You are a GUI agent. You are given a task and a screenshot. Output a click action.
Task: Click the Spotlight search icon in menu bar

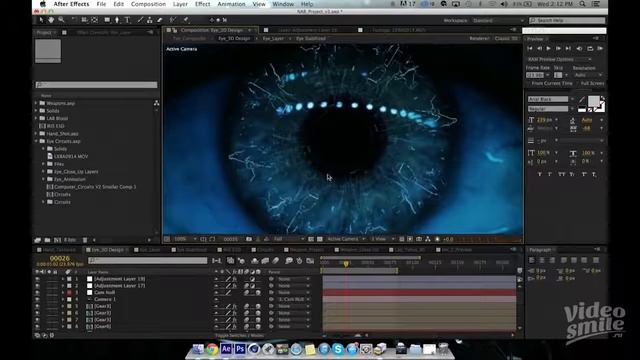coord(582,4)
